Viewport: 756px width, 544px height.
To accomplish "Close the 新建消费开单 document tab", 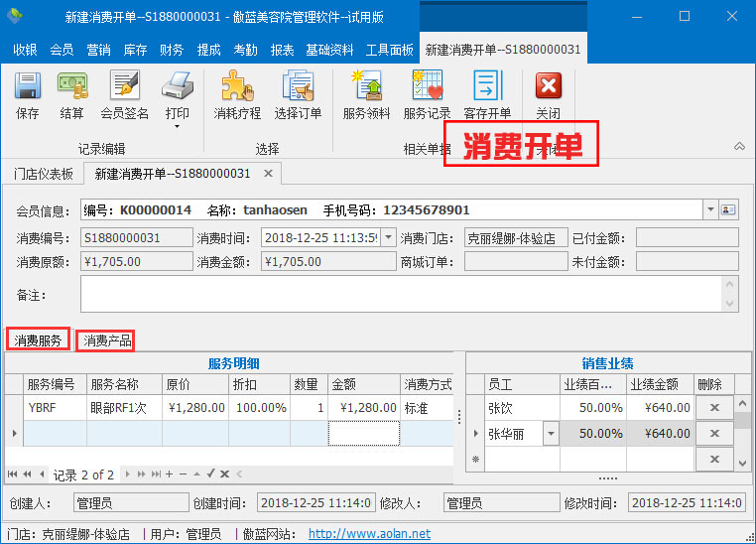I will pos(268,174).
